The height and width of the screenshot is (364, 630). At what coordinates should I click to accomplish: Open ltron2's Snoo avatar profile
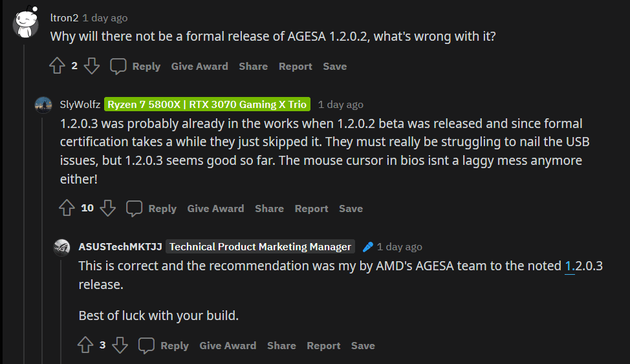tap(25, 25)
